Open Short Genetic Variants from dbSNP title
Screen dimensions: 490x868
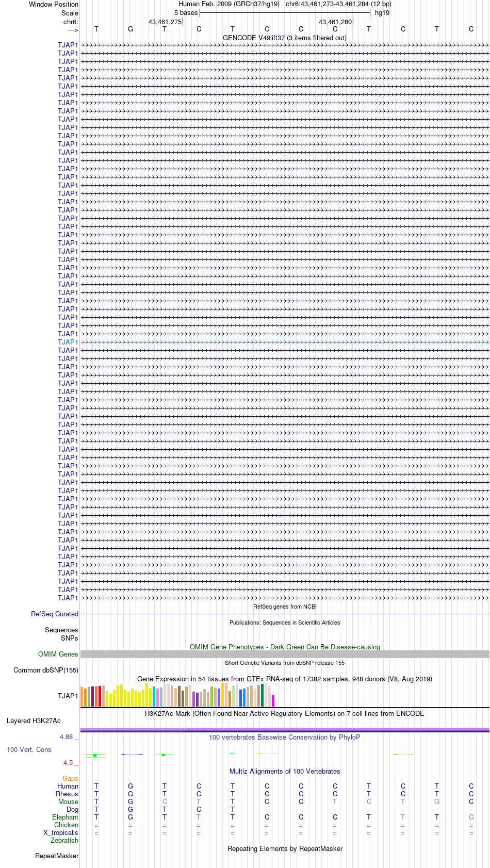285,663
